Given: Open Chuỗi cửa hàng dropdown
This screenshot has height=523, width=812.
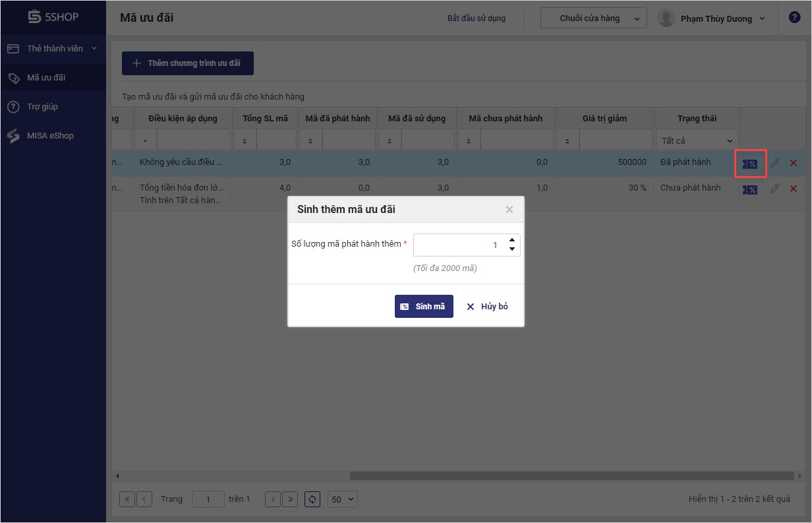Looking at the screenshot, I should 594,18.
